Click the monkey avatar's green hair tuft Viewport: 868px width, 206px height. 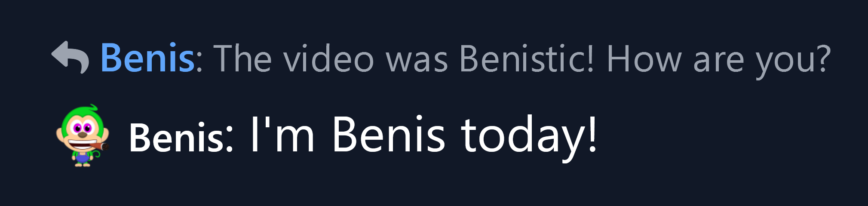pyautogui.click(x=92, y=108)
